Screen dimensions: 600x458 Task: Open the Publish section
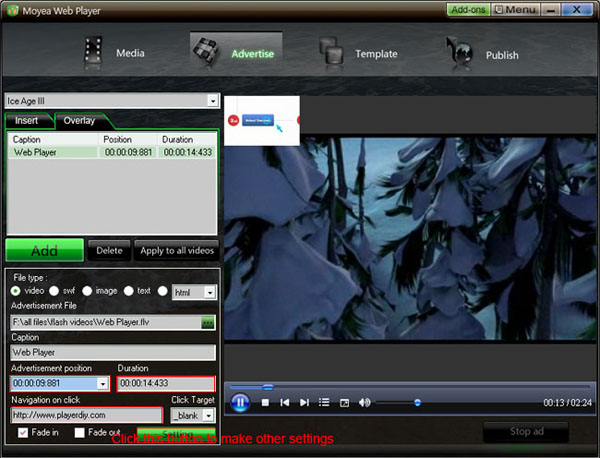pyautogui.click(x=484, y=54)
